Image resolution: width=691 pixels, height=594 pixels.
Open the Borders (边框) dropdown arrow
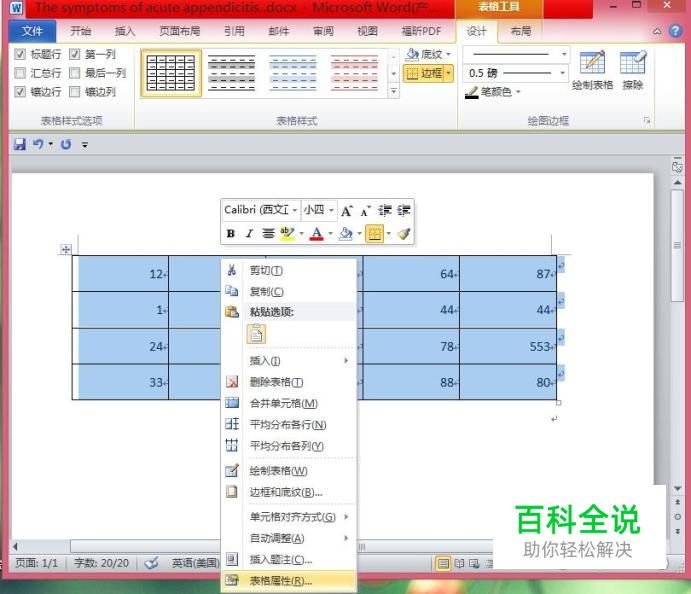tap(449, 73)
